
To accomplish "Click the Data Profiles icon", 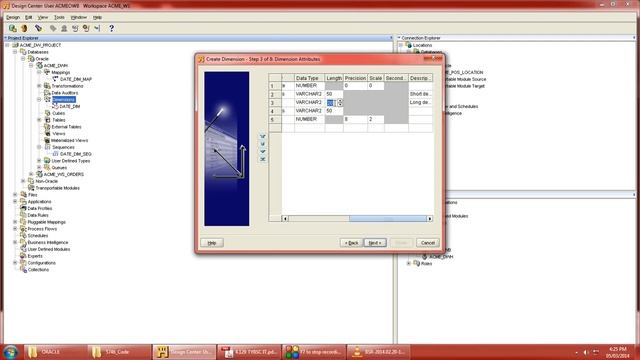I will pyautogui.click(x=23, y=208).
